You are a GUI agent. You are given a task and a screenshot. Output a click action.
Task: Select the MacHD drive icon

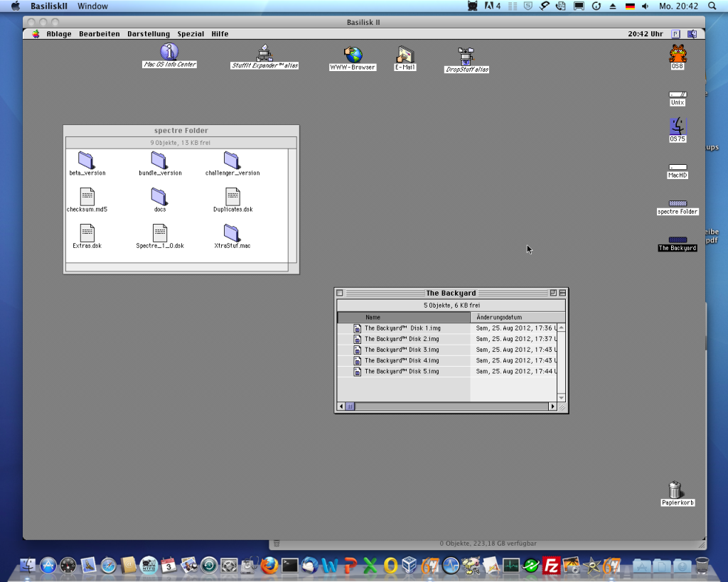click(x=678, y=167)
